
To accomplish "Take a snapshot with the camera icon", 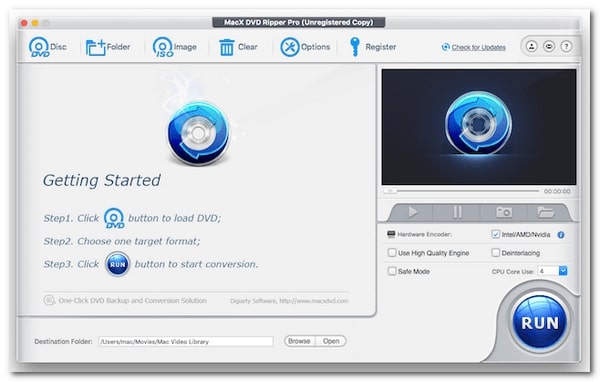I will click(x=504, y=212).
